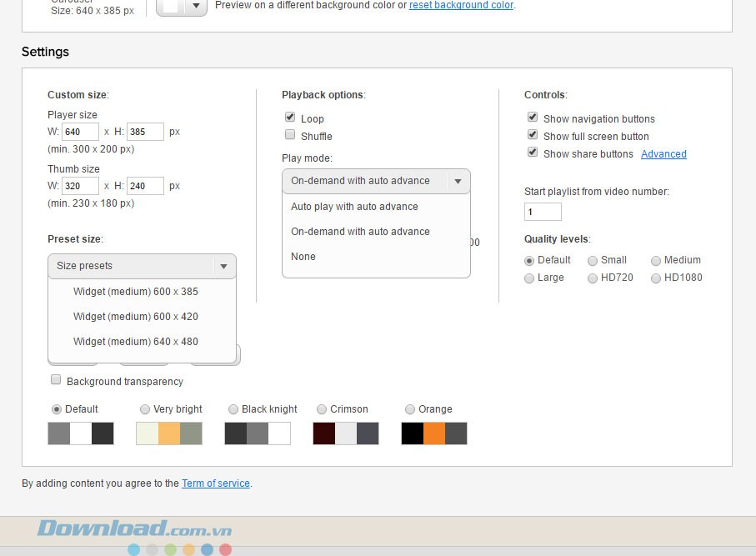Screen dimensions: 756x556
Task: Enable the Shuffle checkbox
Action: pyautogui.click(x=290, y=135)
